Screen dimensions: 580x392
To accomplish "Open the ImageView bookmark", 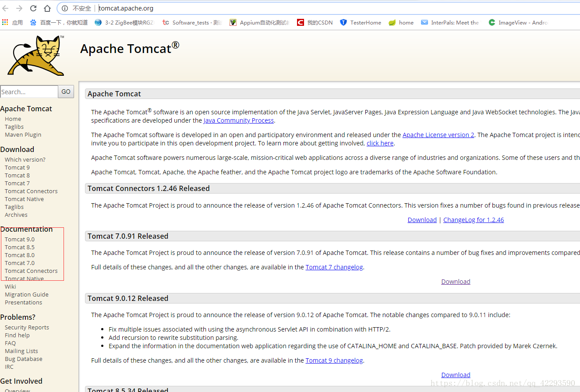I will pos(518,22).
